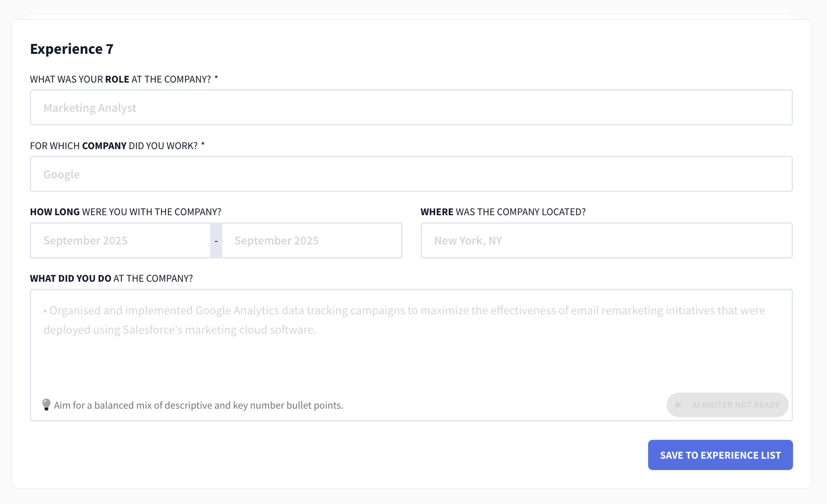This screenshot has width=827, height=504.
Task: Open the end date September 2025 field
Action: pos(312,241)
